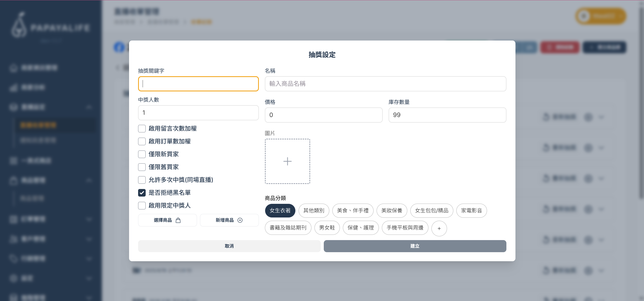Click the plus icon inside the 圖片 upload box
The width and height of the screenshot is (644, 301).
(x=288, y=161)
